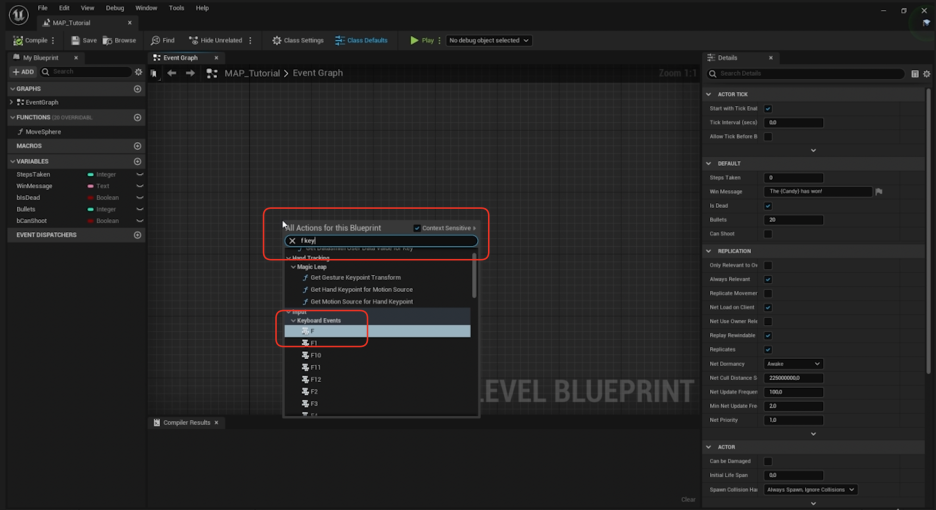Click StepsTaken integer type color pill

(91, 175)
